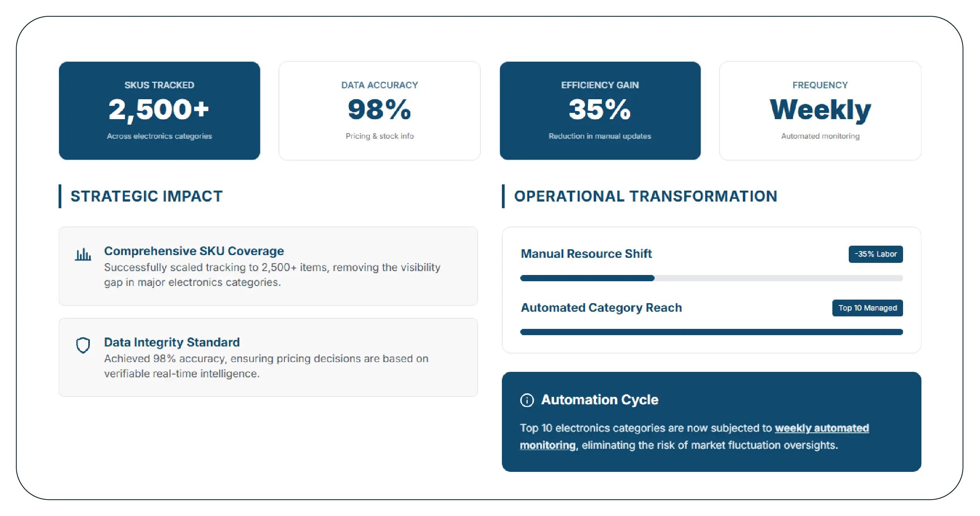Viewport: 980px width, 516px height.
Task: Click the bar chart icon beside Comprehensive SKU Coverage
Action: [x=82, y=255]
